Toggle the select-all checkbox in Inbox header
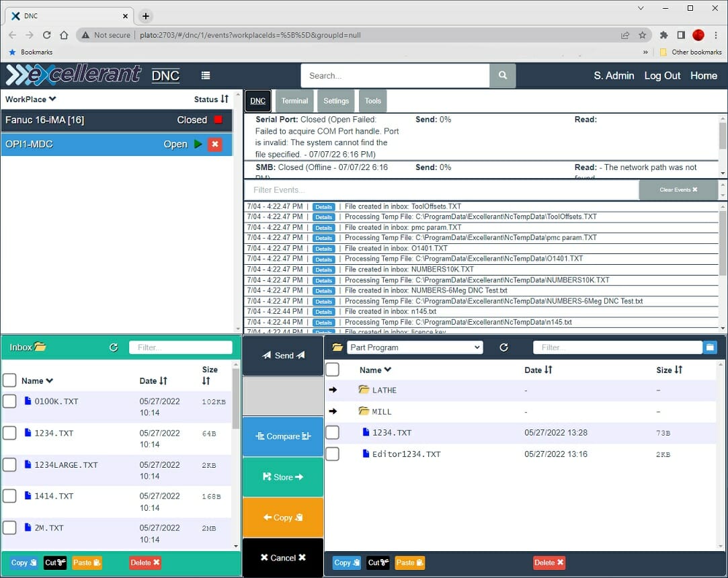Viewport: 728px width, 578px height. point(9,380)
